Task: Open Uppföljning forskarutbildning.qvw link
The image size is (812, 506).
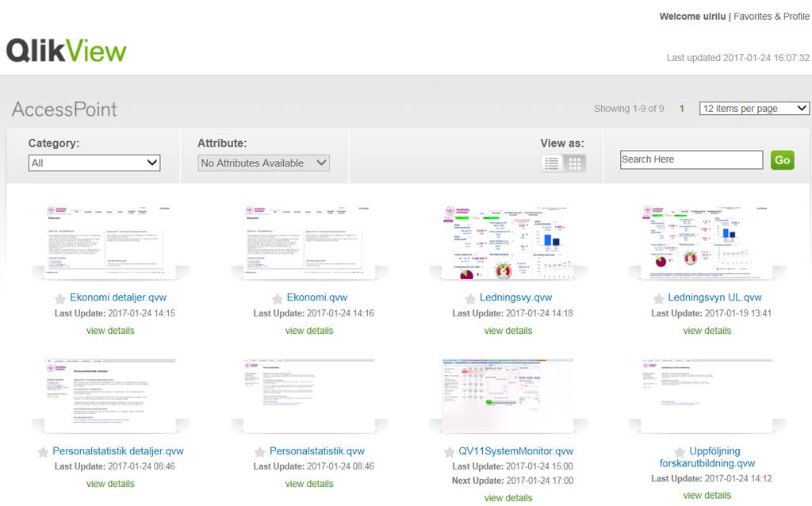Action: coord(707,458)
